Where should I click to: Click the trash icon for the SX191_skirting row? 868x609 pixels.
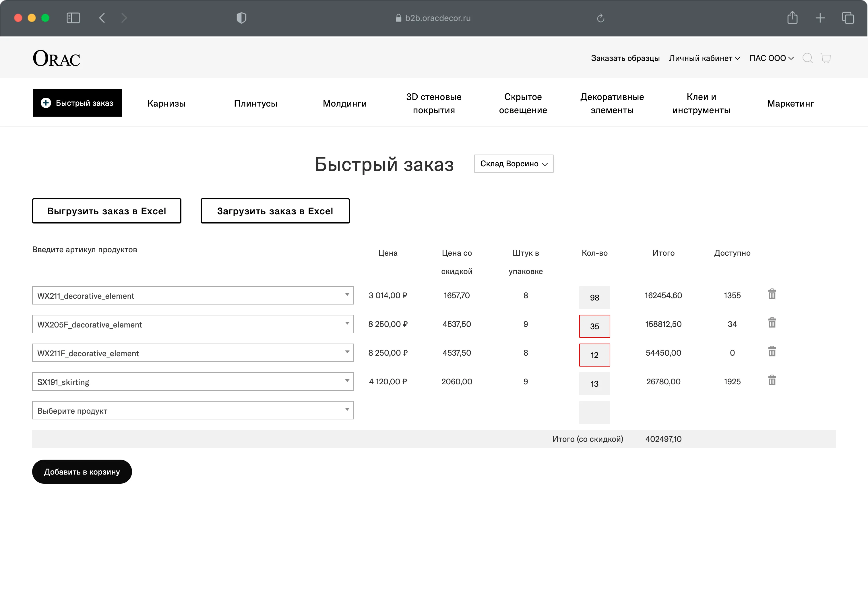(772, 380)
